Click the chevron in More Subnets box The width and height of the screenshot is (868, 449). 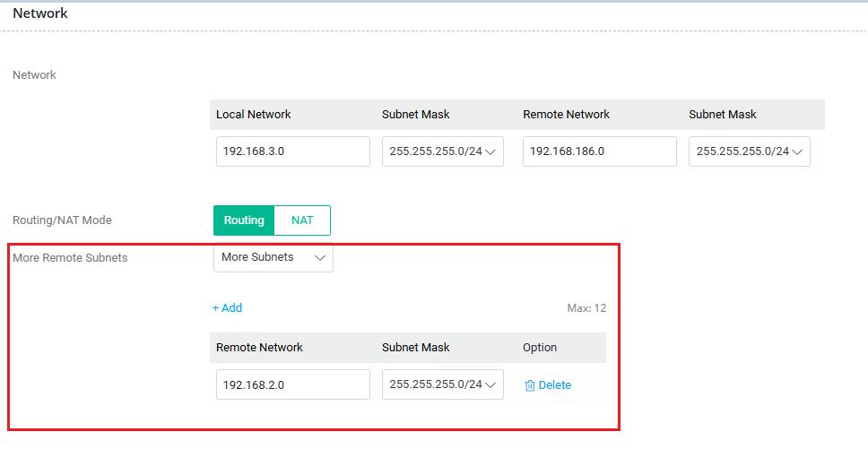coord(320,258)
